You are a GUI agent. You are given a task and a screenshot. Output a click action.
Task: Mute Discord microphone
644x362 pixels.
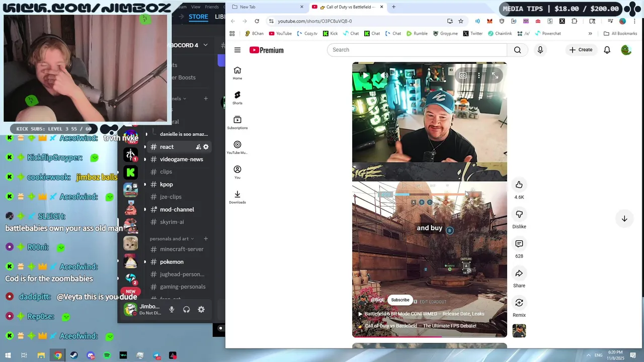pos(172,310)
